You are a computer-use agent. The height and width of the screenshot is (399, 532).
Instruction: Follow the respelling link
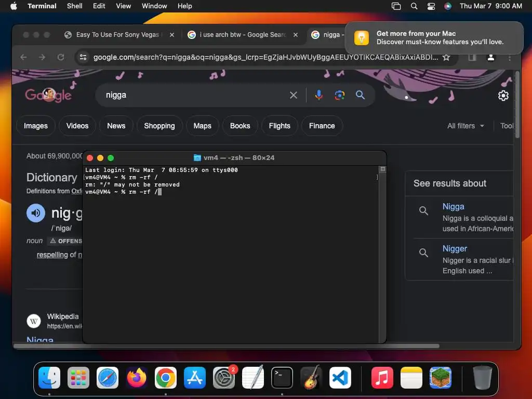(x=52, y=255)
